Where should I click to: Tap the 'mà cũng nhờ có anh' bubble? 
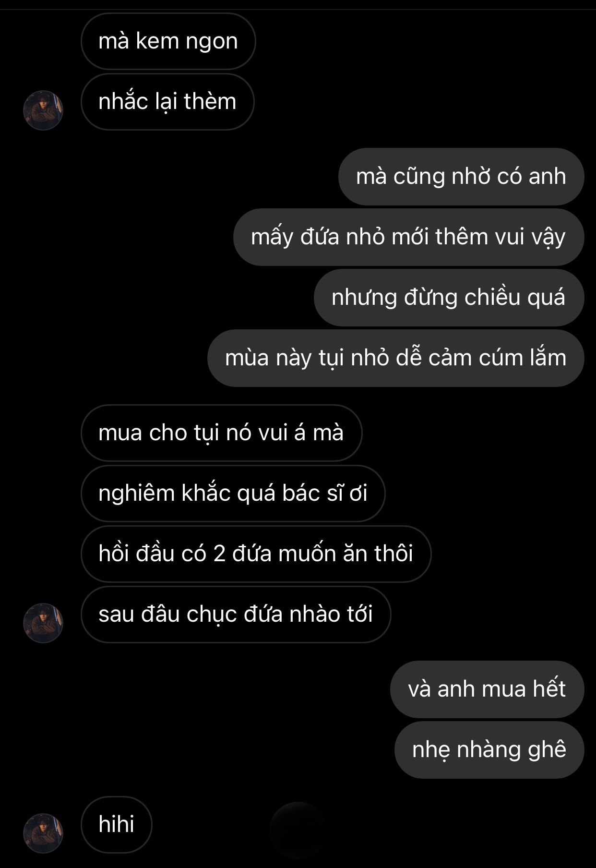tap(461, 177)
